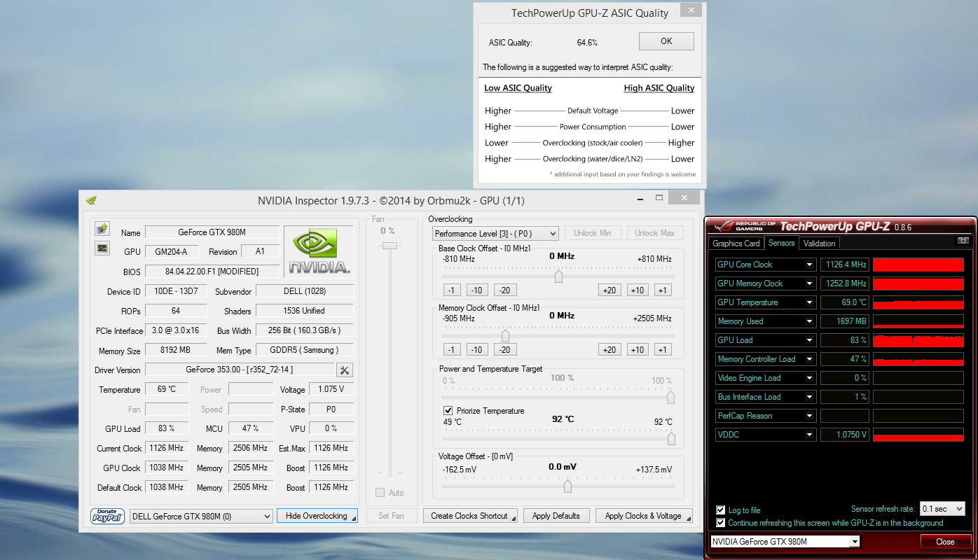Click the NVIDIA logo image

[319, 251]
